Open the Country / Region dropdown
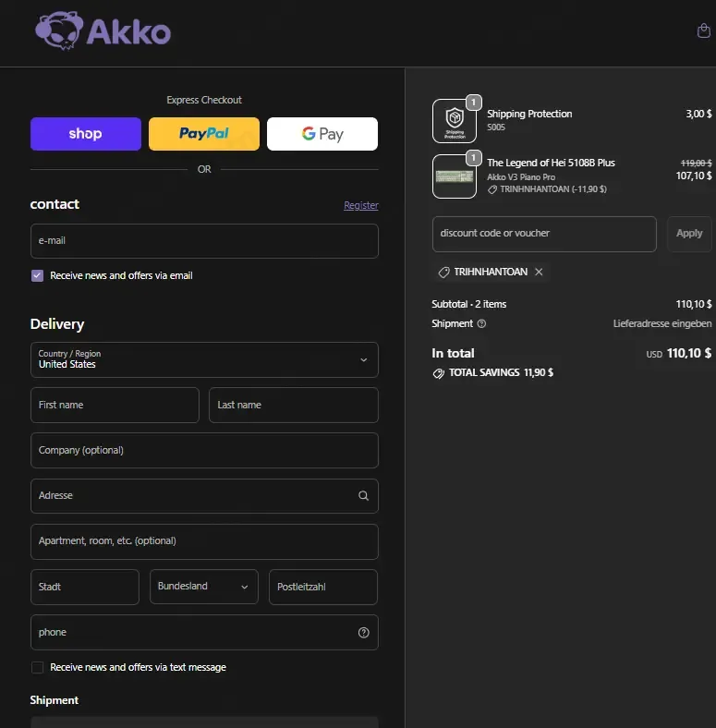 point(204,359)
